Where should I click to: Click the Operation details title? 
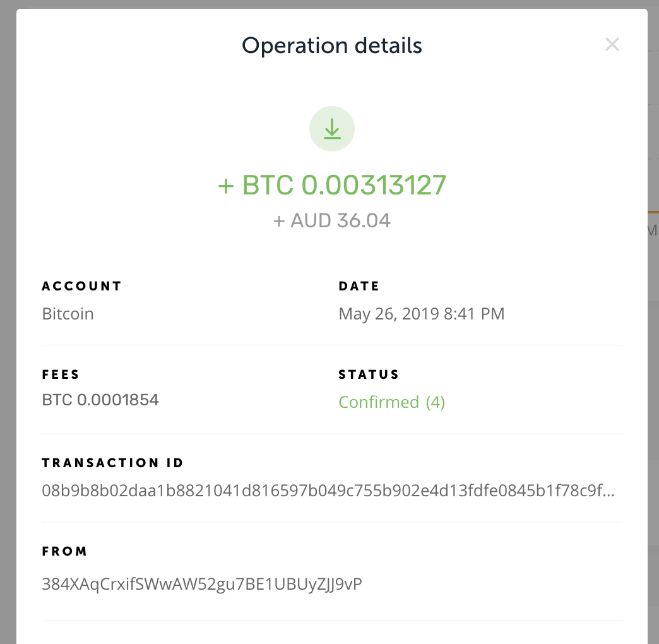point(331,45)
